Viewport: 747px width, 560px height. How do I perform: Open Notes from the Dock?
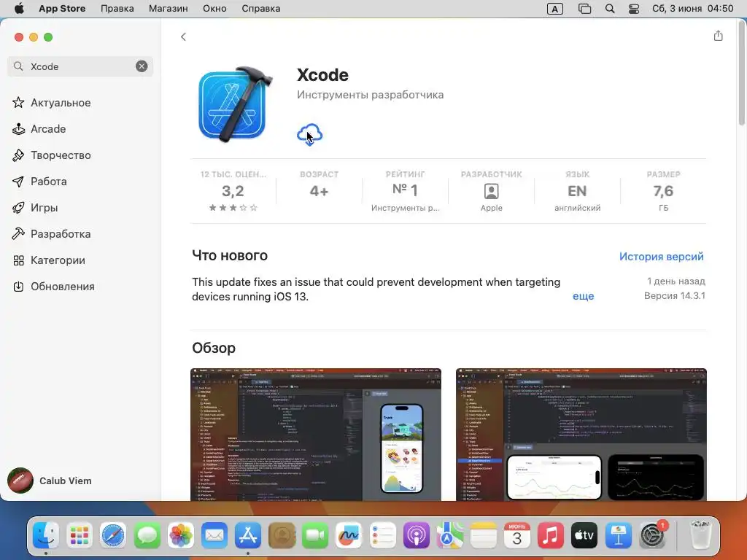pyautogui.click(x=484, y=535)
